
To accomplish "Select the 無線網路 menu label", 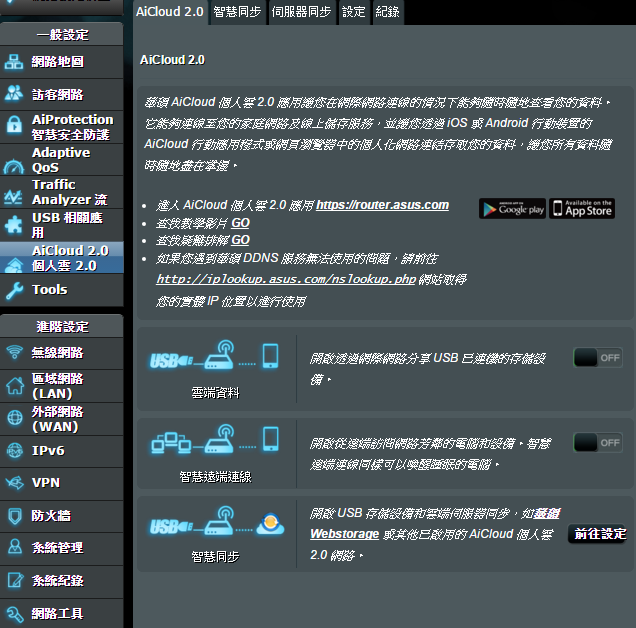I will [x=58, y=353].
